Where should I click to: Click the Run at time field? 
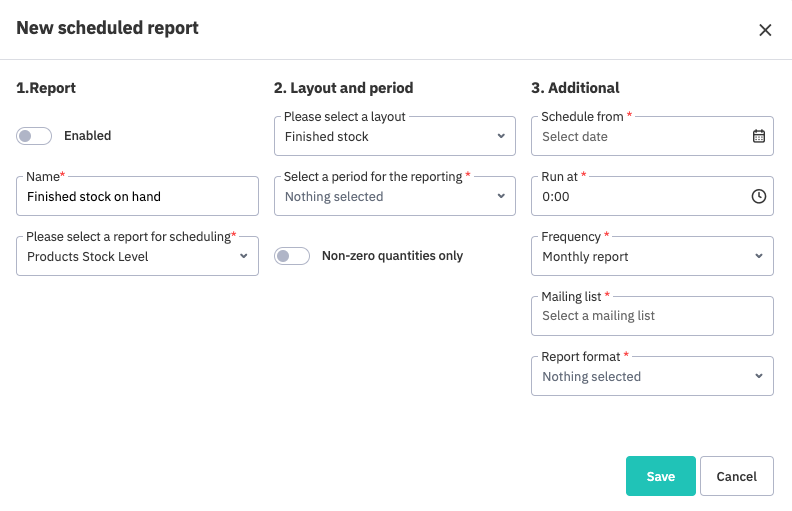pyautogui.click(x=640, y=197)
